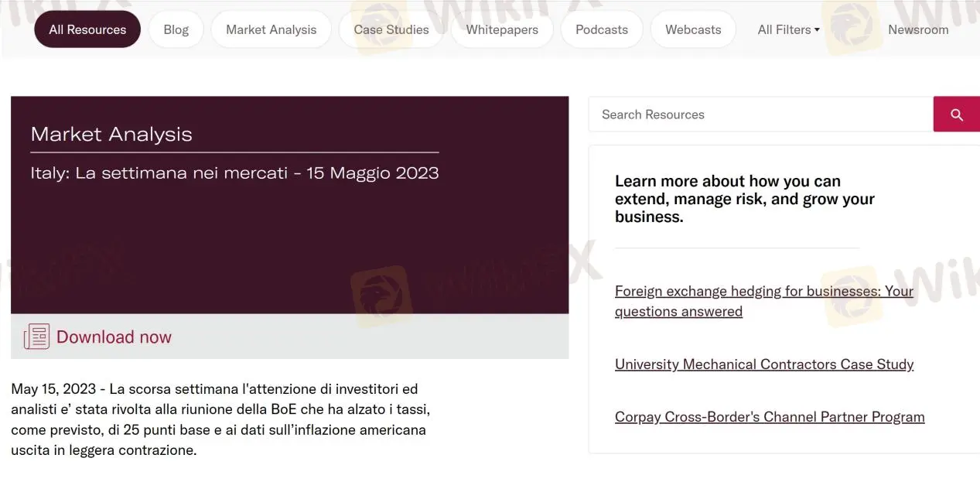Switch to the Blog tab
The height and width of the screenshot is (482, 980).
[176, 29]
